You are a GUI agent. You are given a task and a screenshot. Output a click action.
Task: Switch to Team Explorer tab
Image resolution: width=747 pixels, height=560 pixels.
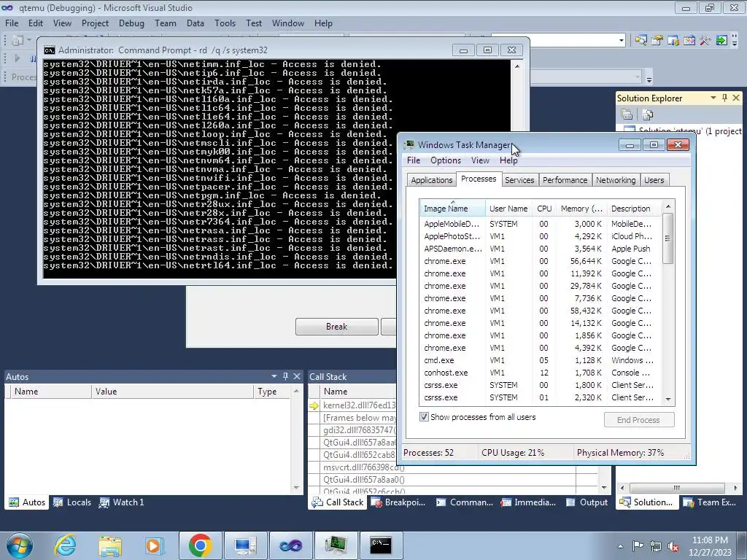(x=709, y=502)
